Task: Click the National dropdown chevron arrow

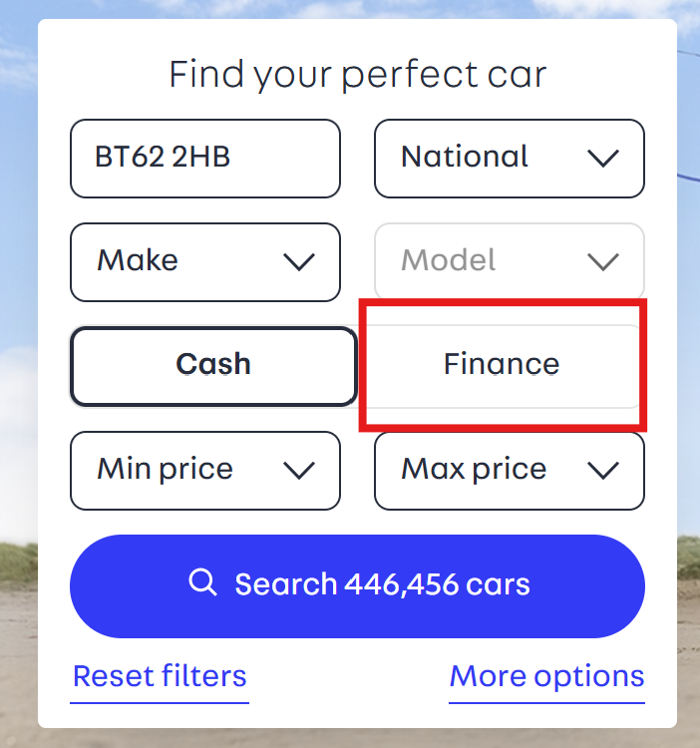Action: (603, 158)
